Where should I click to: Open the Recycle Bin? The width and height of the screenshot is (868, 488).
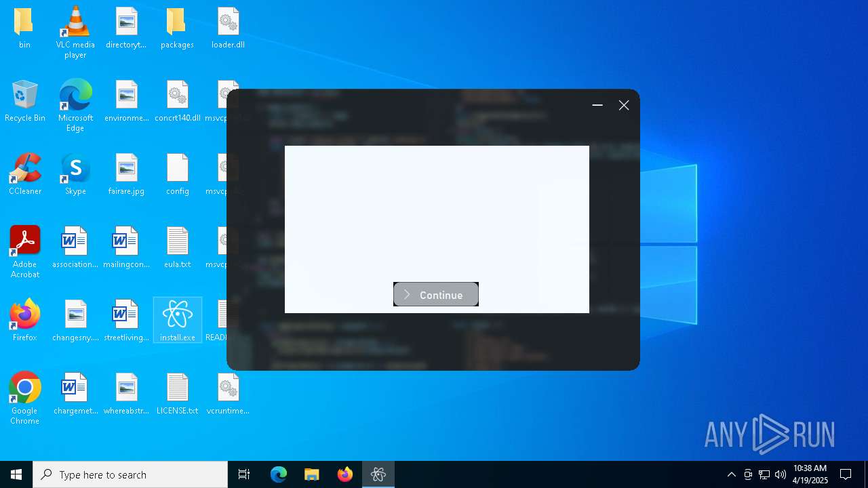(x=25, y=102)
